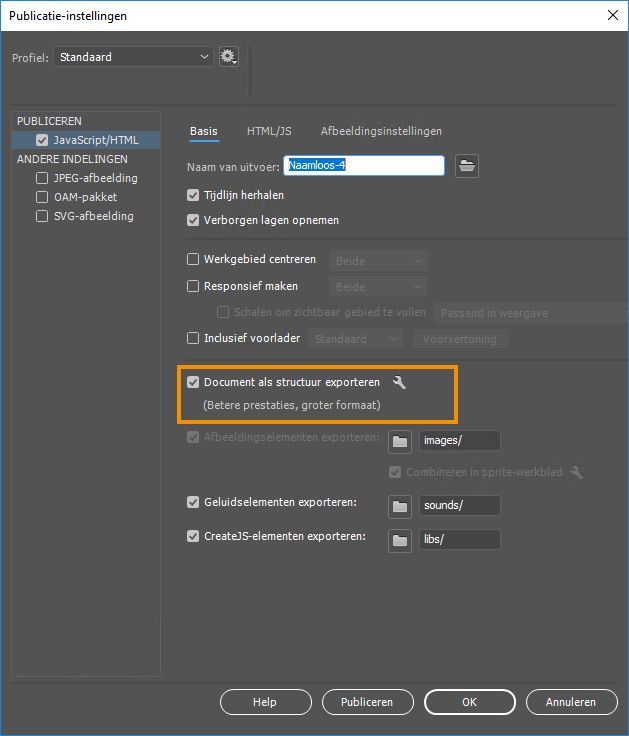The image size is (629, 736).
Task: Check Werkgebied centreren
Action: pos(193,259)
